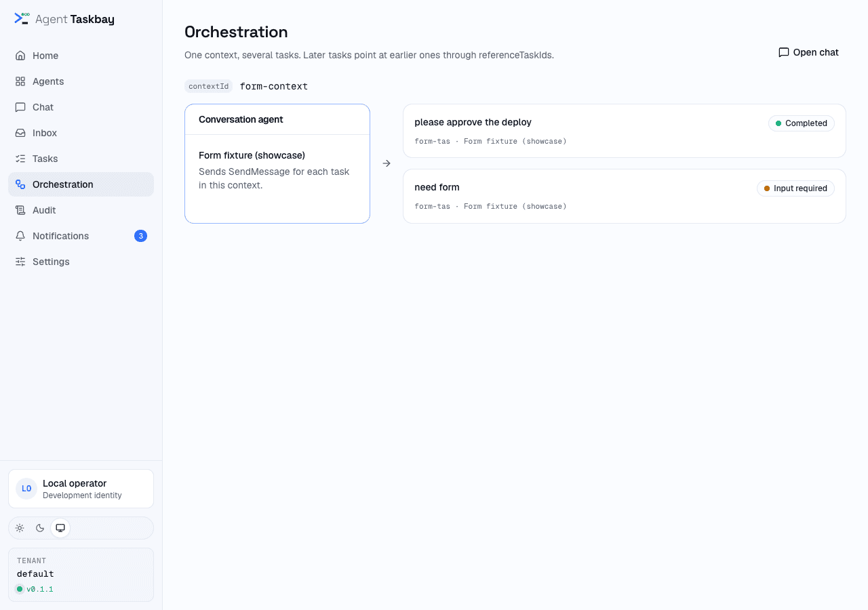This screenshot has height=610, width=868.
Task: Select system theme monitor toggle
Action: (60, 528)
